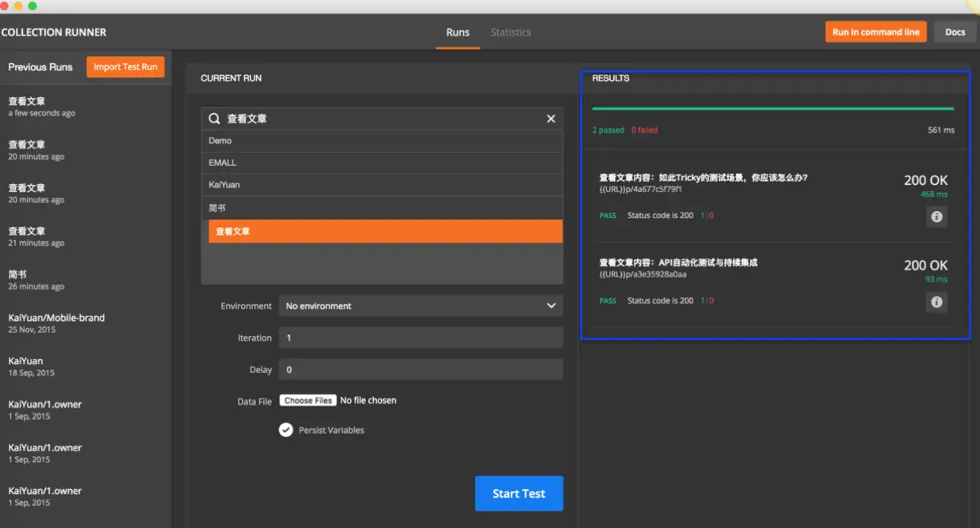This screenshot has width=980, height=528.
Task: Click the Start Test button
Action: pos(519,493)
